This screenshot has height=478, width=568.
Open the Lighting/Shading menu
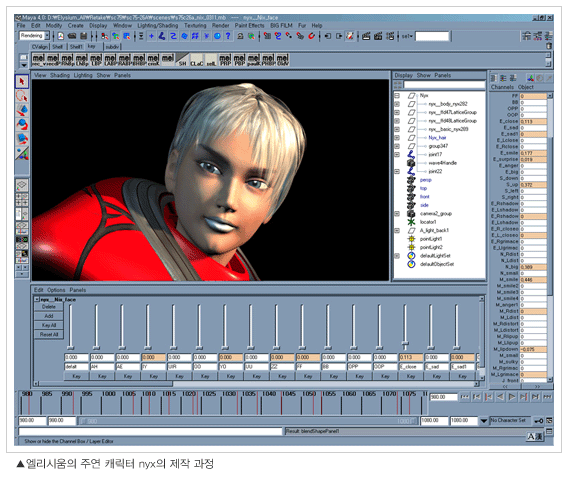(x=158, y=25)
